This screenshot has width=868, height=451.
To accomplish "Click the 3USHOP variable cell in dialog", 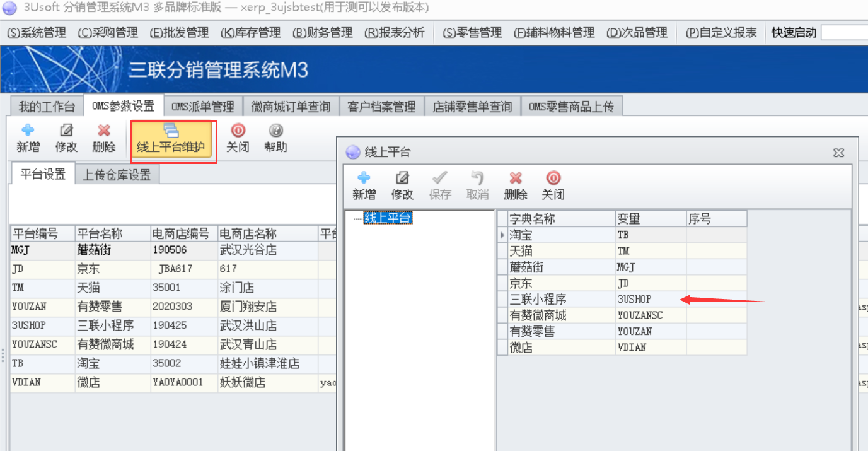I will [651, 299].
